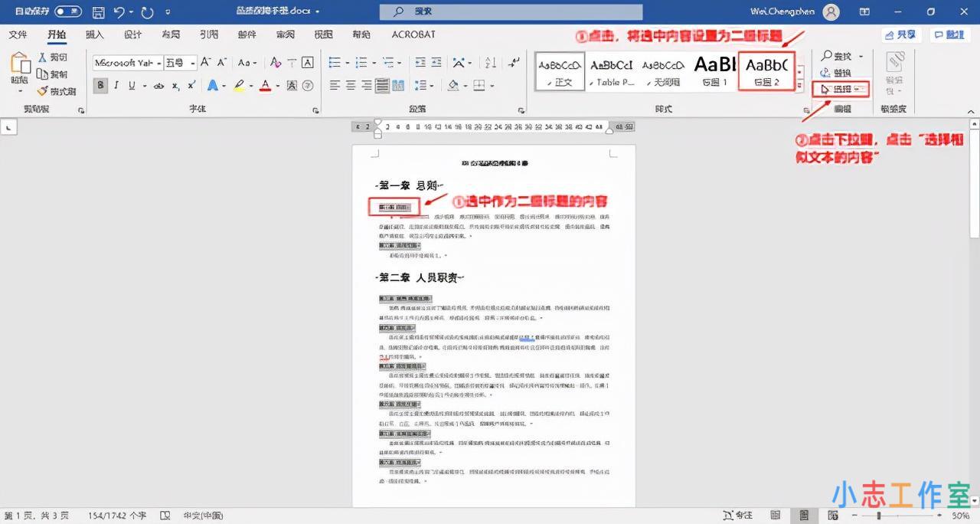This screenshot has height=524, width=980.
Task: Click the Sort icon in Paragraph group
Action: click(488, 64)
